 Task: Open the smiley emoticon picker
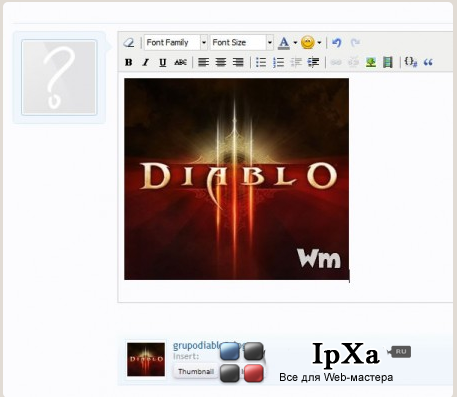point(307,43)
